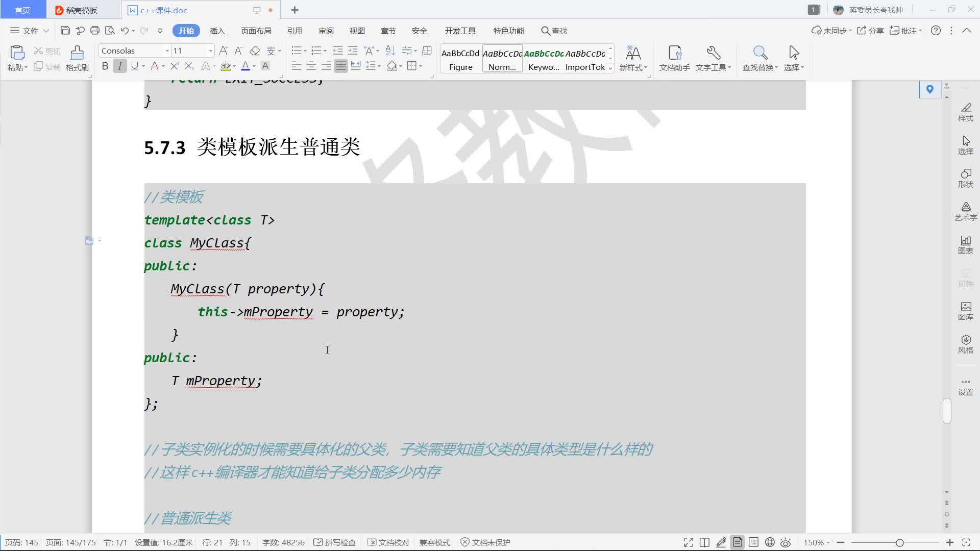Open Document Assistant (文档助手)

675,58
